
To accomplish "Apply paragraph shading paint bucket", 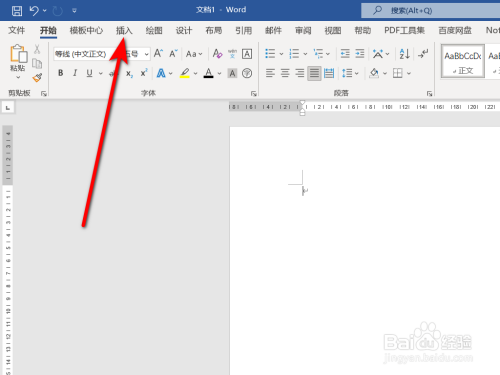I will 374,73.
